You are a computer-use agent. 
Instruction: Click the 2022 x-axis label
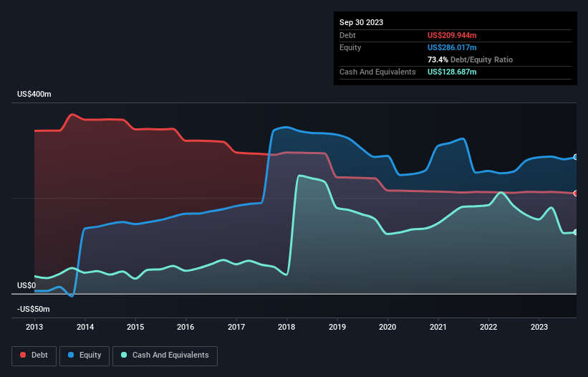click(488, 327)
